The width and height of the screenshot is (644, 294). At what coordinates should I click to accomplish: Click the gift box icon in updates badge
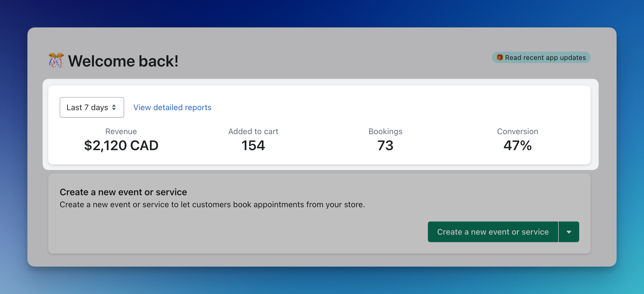click(x=500, y=57)
